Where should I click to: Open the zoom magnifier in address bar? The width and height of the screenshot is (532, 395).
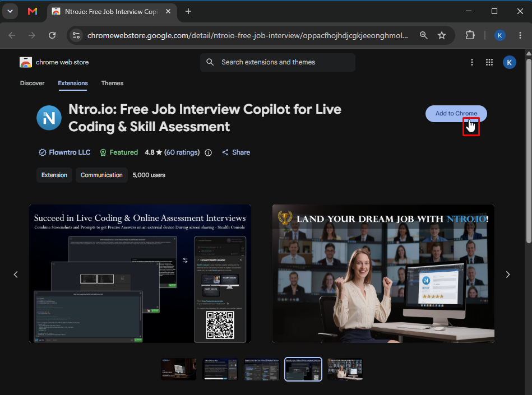(423, 35)
